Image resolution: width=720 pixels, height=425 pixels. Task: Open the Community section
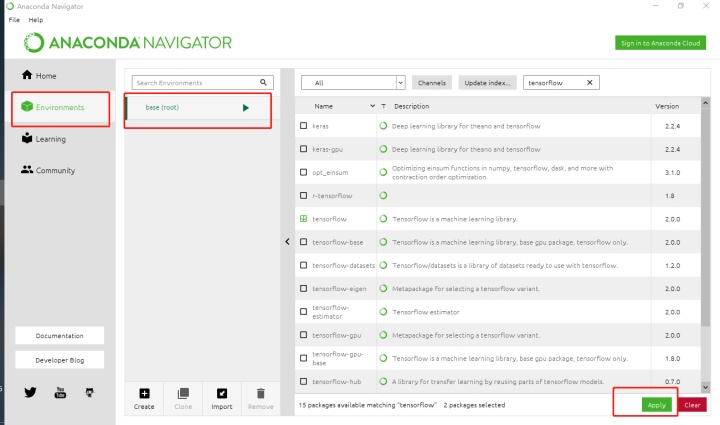48,170
